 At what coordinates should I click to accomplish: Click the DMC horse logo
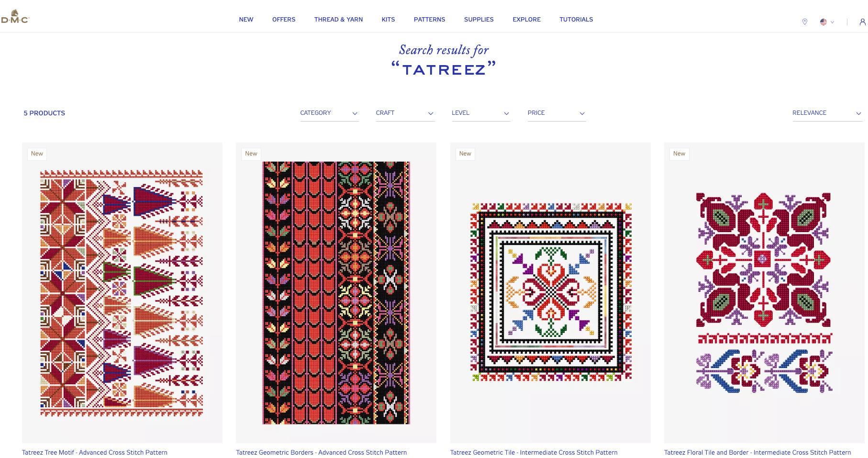point(15,17)
